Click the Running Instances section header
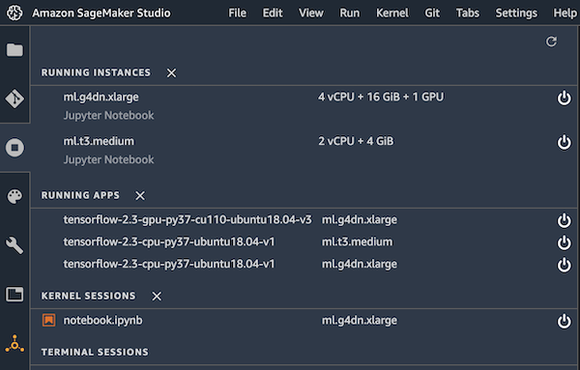Image resolution: width=580 pixels, height=370 pixels. click(x=96, y=73)
